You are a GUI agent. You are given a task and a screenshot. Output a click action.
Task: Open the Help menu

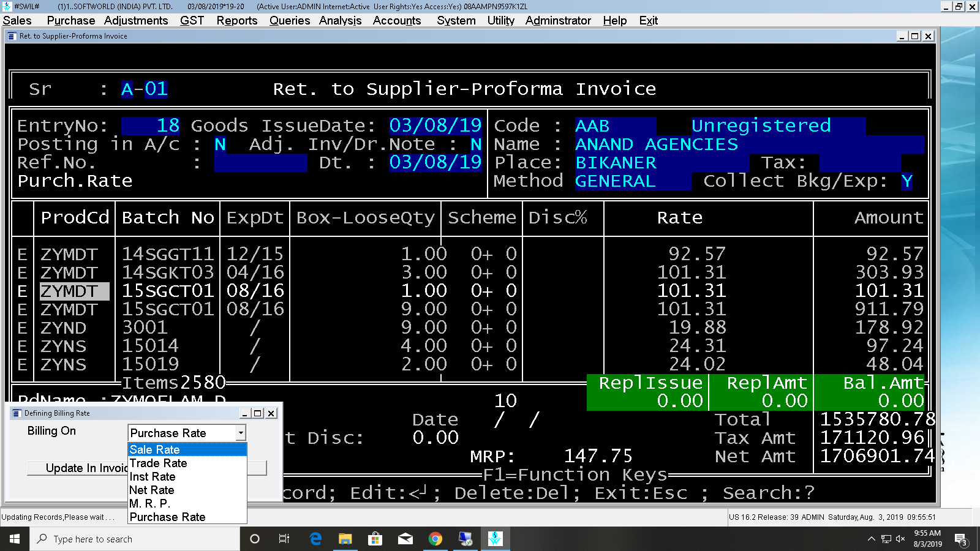(x=615, y=20)
